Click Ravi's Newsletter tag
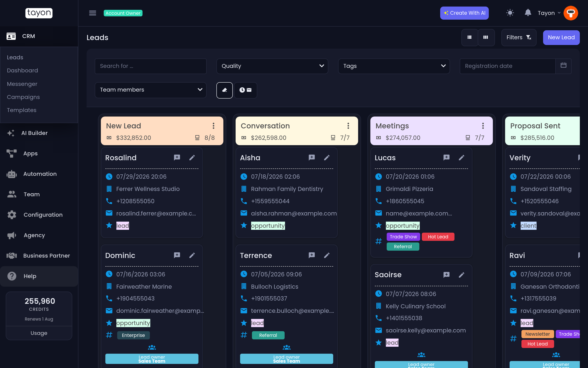This screenshot has width=588, height=368. tap(537, 334)
